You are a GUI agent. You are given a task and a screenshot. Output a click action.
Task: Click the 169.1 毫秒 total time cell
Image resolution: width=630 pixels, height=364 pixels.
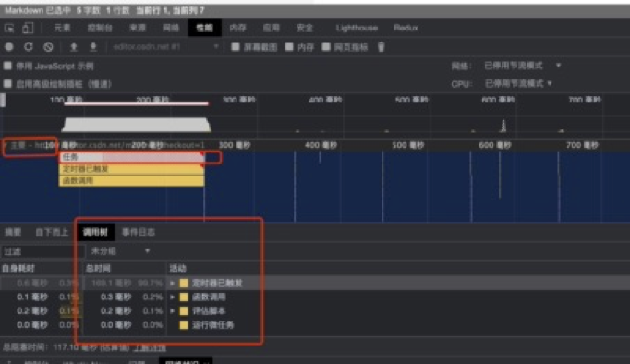tap(112, 284)
